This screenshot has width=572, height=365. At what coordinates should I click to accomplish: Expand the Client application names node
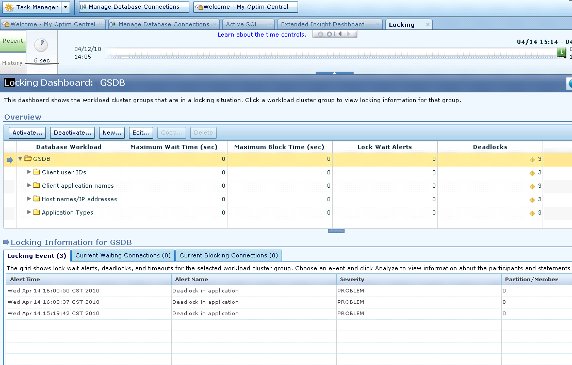29,185
